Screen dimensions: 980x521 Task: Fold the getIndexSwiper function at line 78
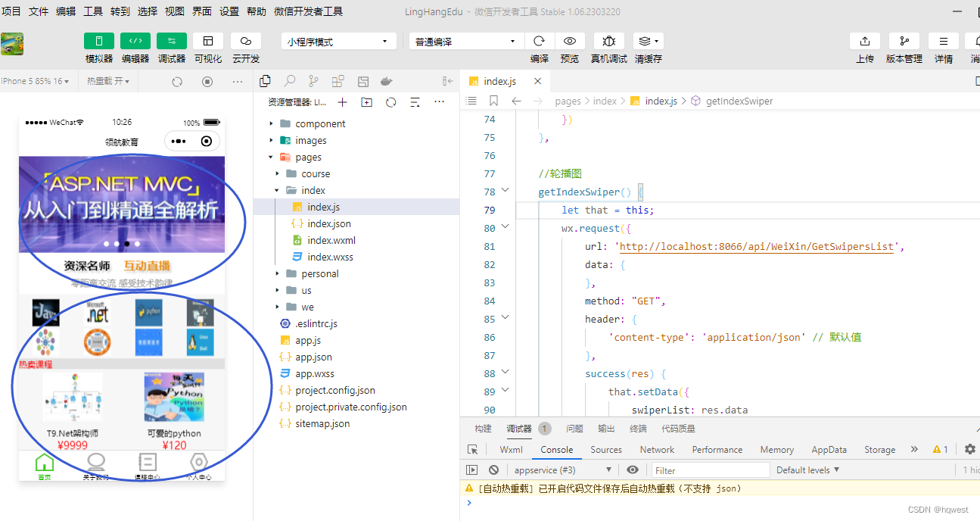point(506,191)
